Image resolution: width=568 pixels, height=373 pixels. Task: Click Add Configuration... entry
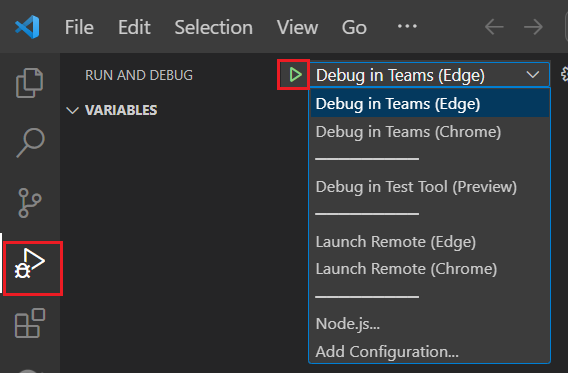pyautogui.click(x=430, y=351)
